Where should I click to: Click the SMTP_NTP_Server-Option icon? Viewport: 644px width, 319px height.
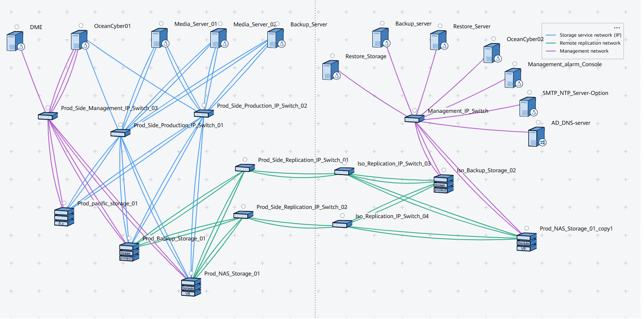(x=529, y=107)
